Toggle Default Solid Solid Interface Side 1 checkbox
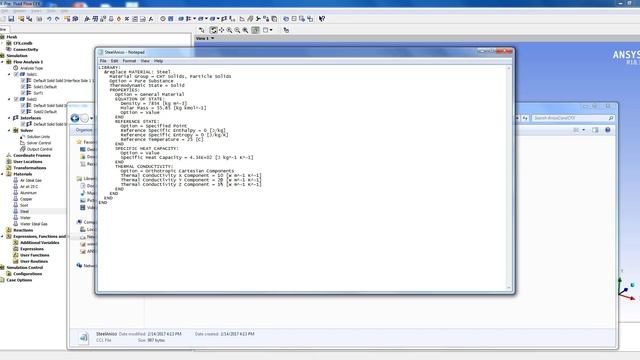Viewport: 640px width, 360px height. (x=23, y=80)
